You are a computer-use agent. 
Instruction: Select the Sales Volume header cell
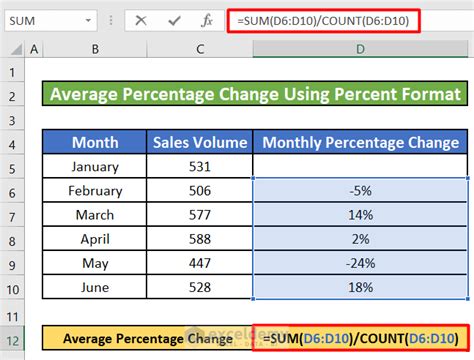200,142
